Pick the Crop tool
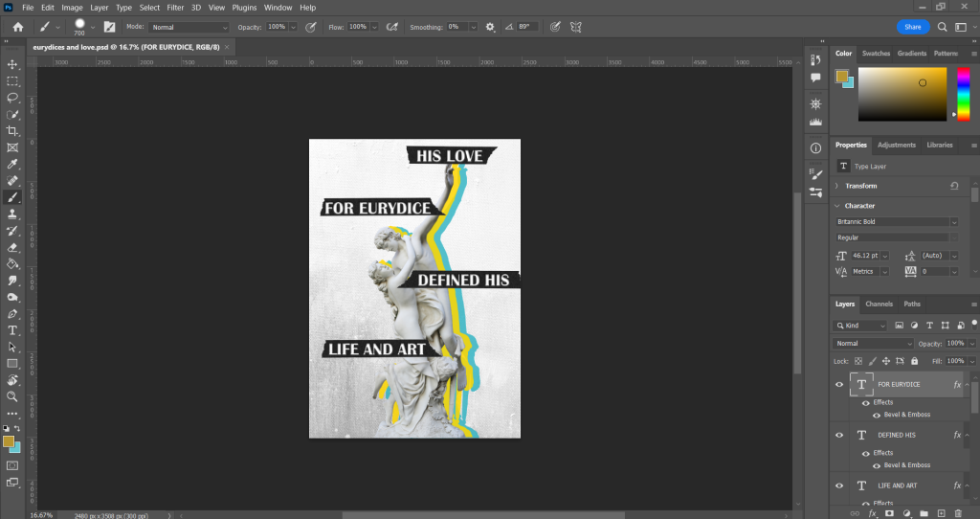The image size is (980, 519). click(12, 131)
